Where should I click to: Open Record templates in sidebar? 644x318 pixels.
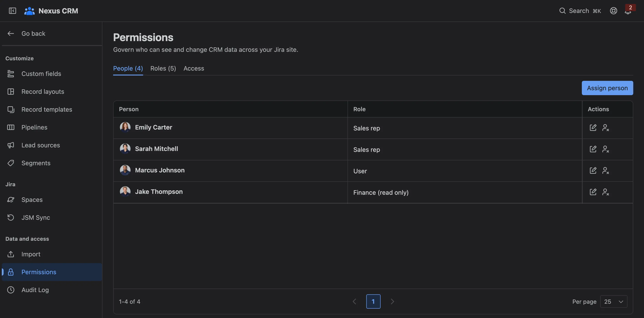coord(52,109)
